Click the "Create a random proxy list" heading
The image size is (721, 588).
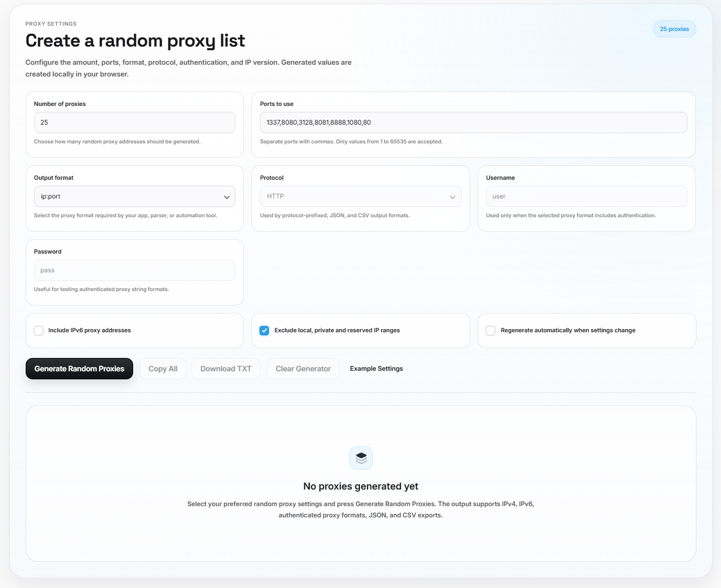(x=135, y=41)
